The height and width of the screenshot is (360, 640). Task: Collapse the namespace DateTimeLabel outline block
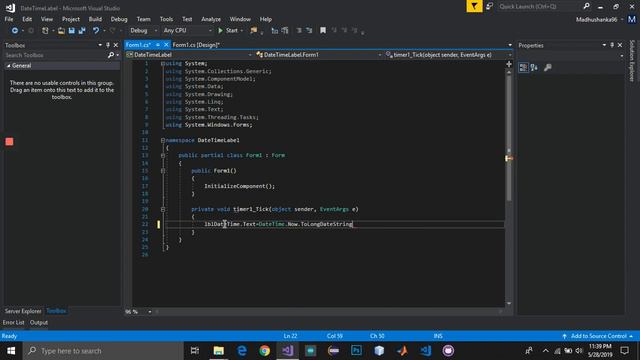[163, 140]
